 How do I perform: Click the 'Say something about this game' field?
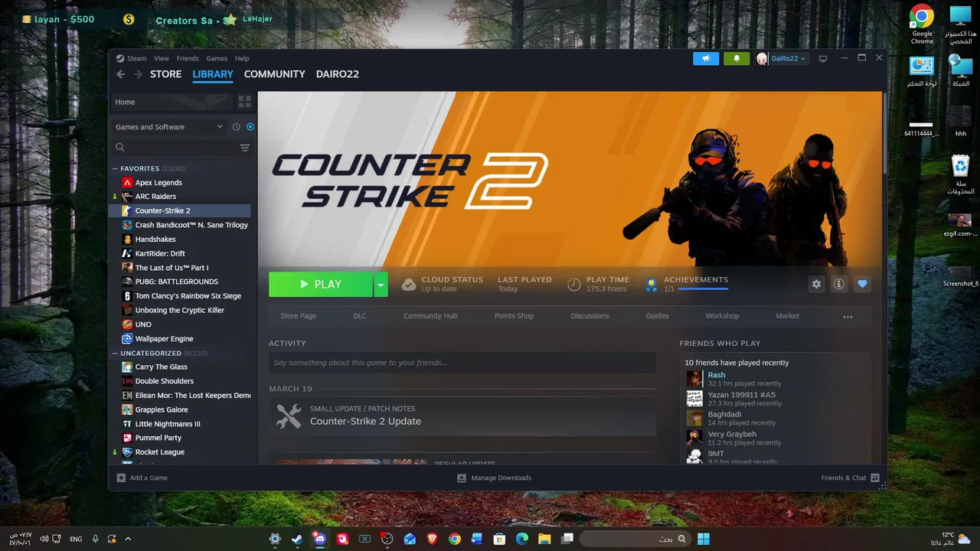pyautogui.click(x=462, y=363)
